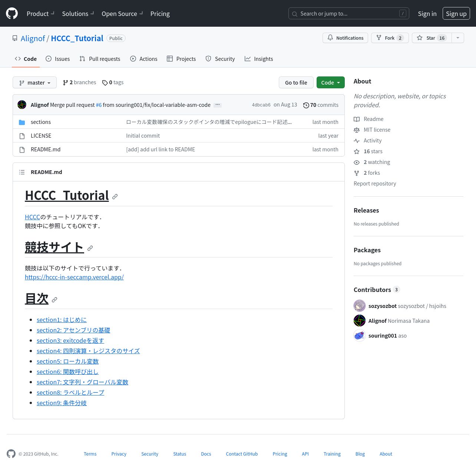476x476 pixels.
Task: Open README.md file in list
Action: (x=45, y=150)
